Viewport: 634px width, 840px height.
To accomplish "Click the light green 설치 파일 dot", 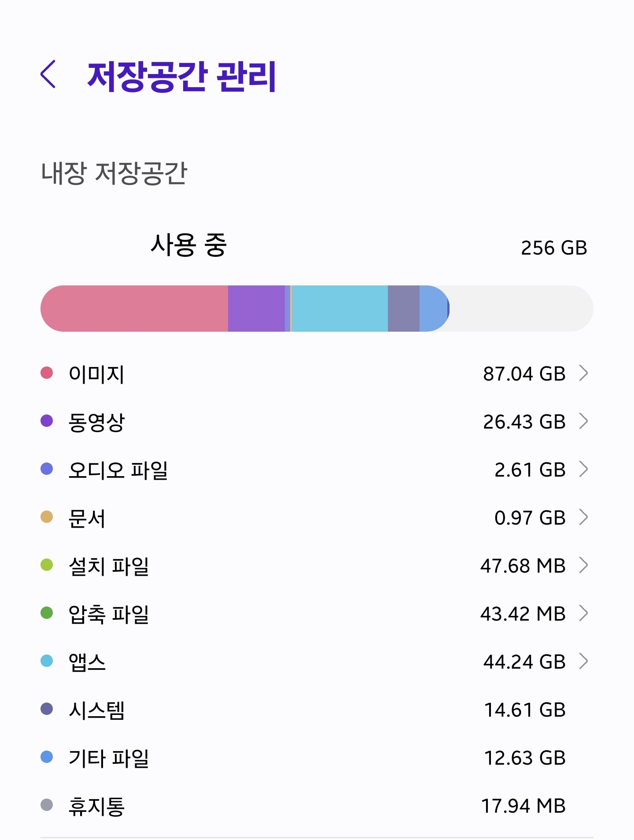I will click(x=47, y=565).
